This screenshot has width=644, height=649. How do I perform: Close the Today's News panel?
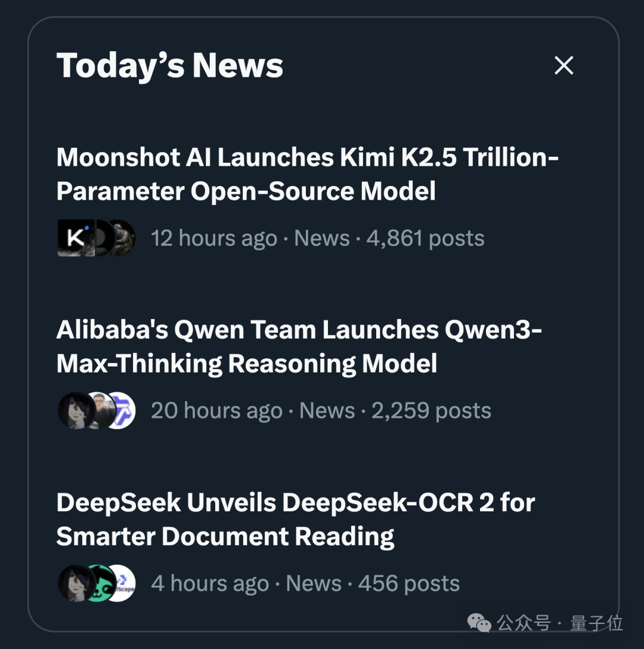coord(563,66)
